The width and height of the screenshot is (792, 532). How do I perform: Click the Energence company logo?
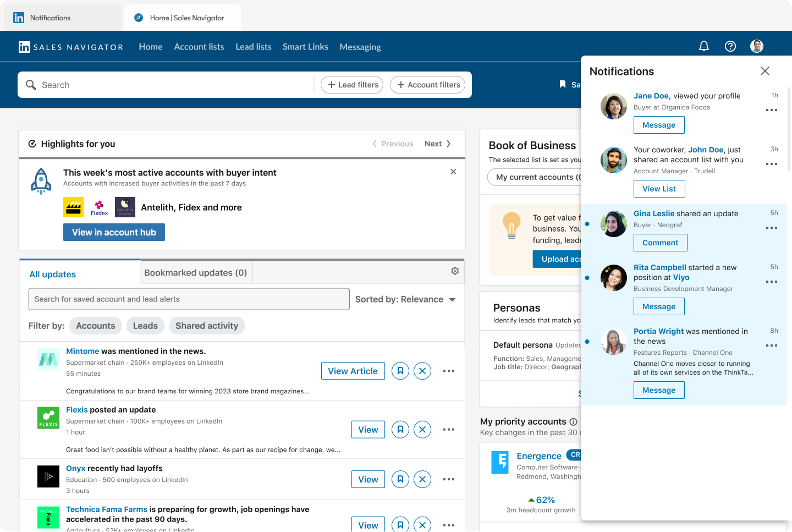click(x=500, y=462)
